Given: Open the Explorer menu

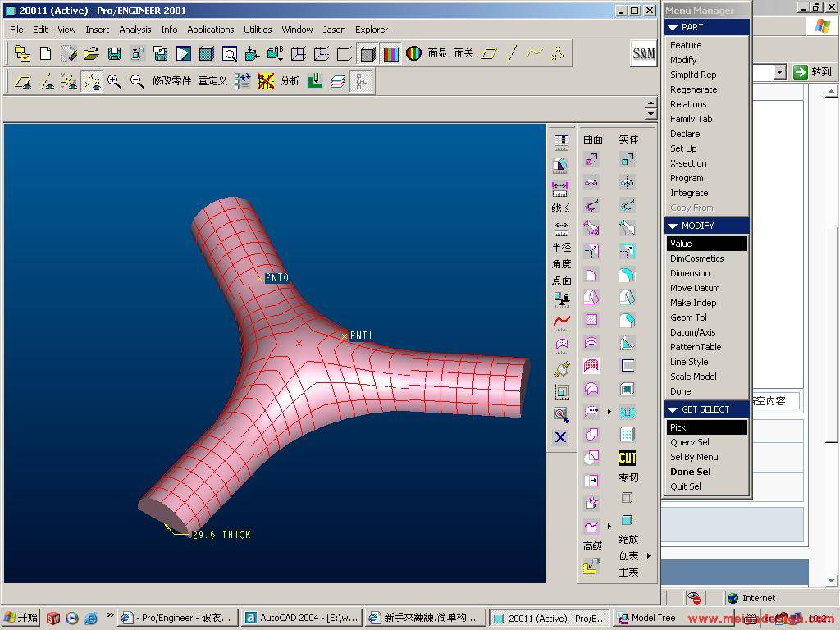Looking at the screenshot, I should point(372,30).
